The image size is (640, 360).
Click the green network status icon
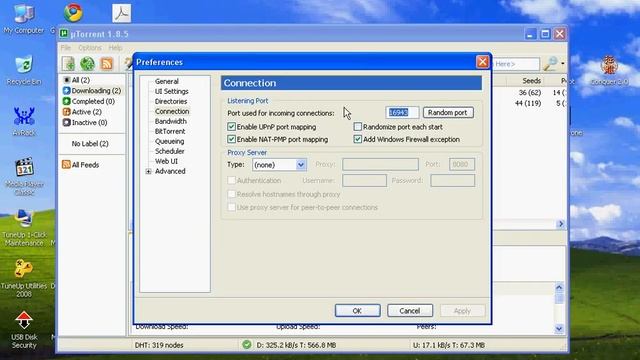point(247,344)
